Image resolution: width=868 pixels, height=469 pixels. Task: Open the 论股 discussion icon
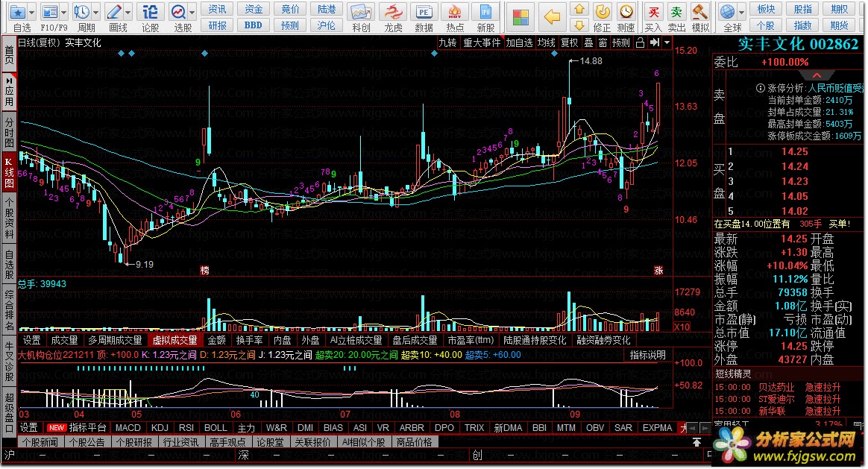point(150,12)
